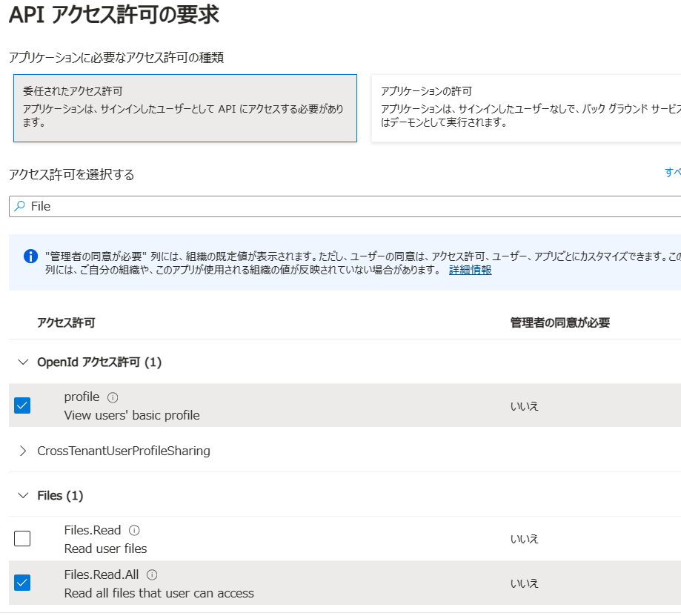Screen dimensions: 681x616
Task: Click the blue information icon in the notice banner
Action: pyautogui.click(x=30, y=256)
